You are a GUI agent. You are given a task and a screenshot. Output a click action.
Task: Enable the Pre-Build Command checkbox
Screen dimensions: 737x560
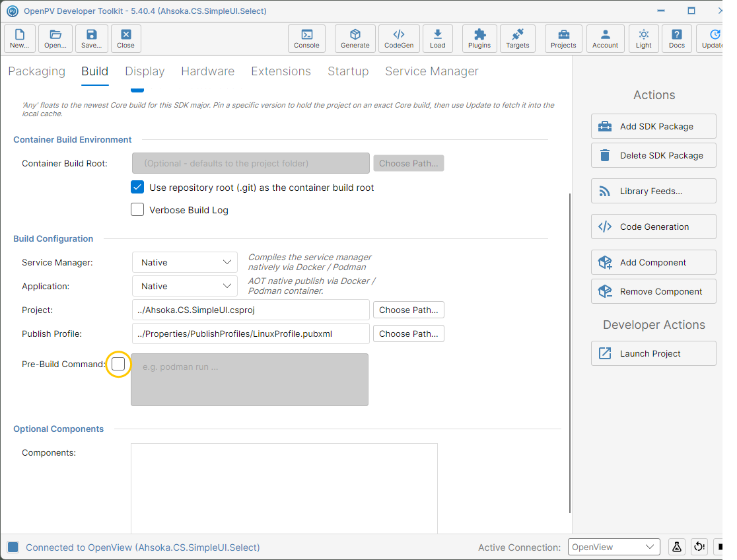(x=118, y=363)
